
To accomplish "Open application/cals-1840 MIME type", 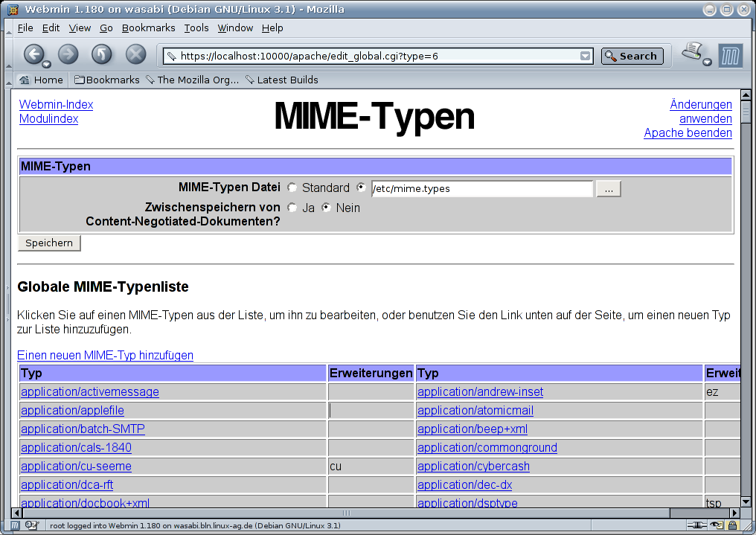I will pos(76,448).
